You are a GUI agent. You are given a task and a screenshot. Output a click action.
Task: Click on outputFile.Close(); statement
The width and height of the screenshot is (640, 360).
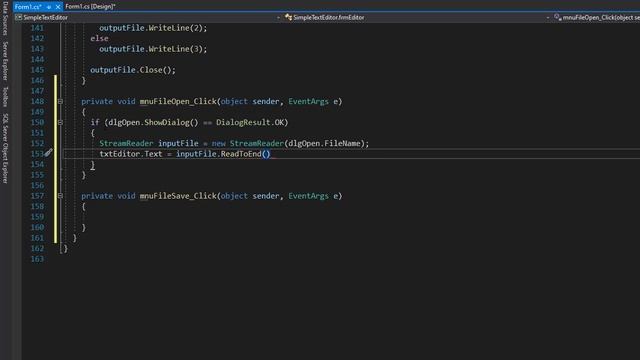coord(133,70)
